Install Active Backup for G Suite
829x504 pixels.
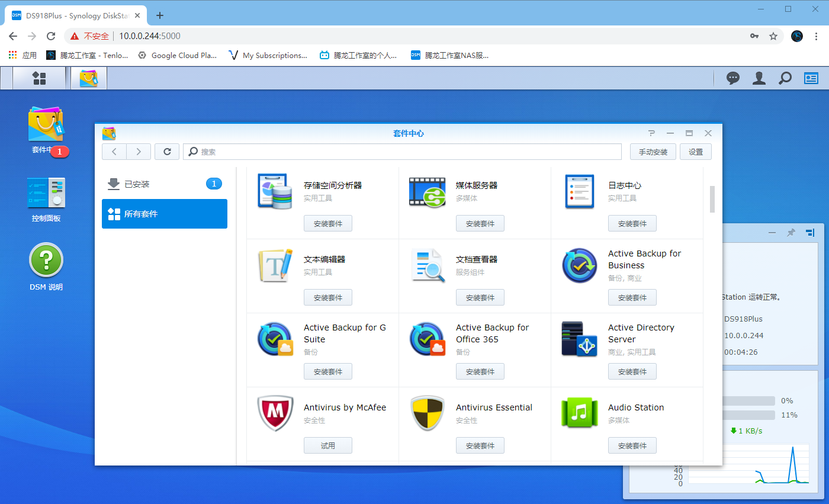(x=328, y=371)
